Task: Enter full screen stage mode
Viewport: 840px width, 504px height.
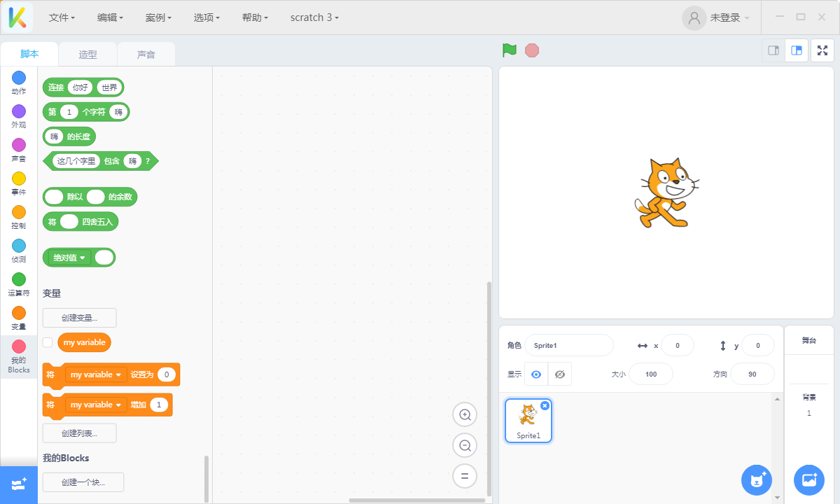Action: [822, 50]
